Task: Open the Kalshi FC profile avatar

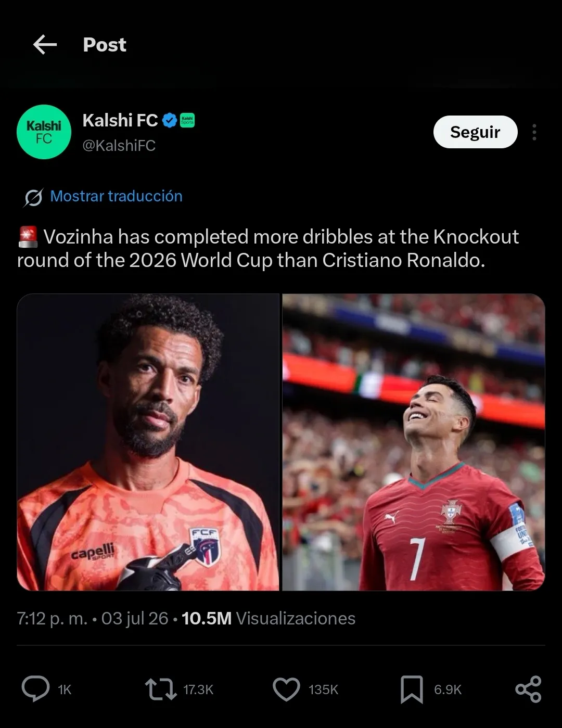Action: (44, 132)
